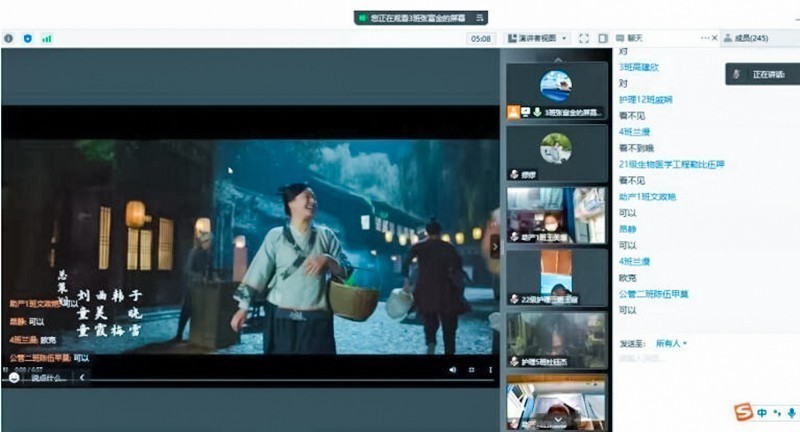Click the host badge icon on the first thumbnail
This screenshot has height=432, width=800.
tap(513, 112)
